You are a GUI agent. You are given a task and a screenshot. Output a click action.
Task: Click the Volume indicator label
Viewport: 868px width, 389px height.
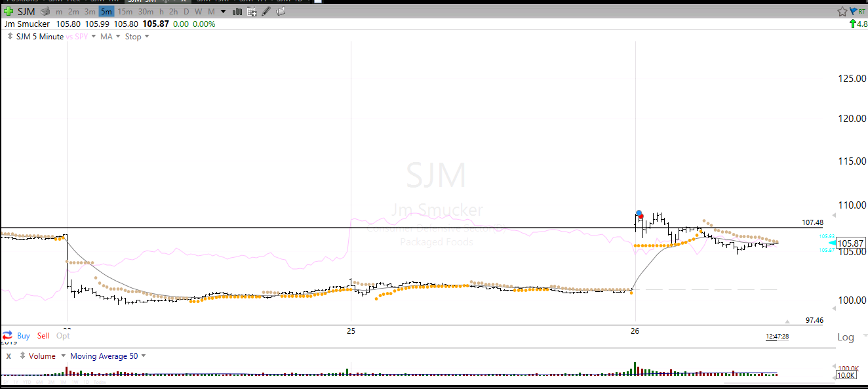(43, 356)
